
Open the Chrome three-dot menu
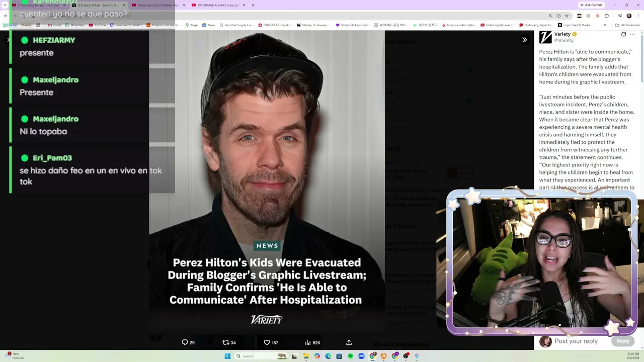click(x=638, y=16)
